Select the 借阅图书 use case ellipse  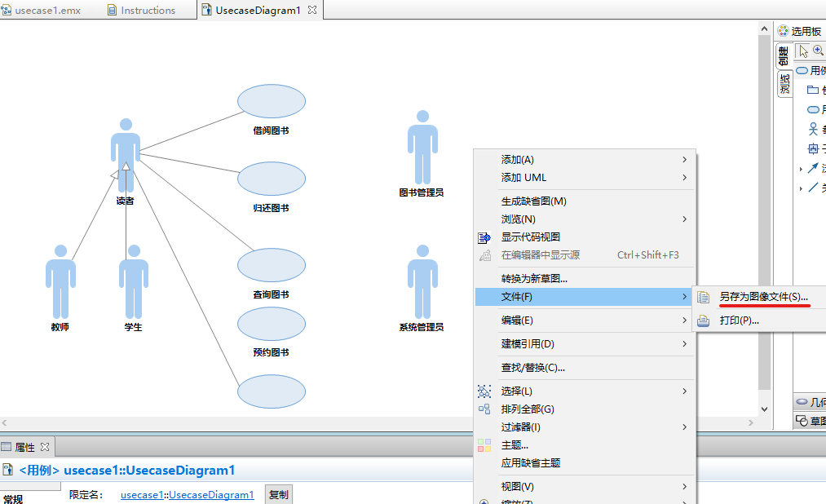[272, 101]
